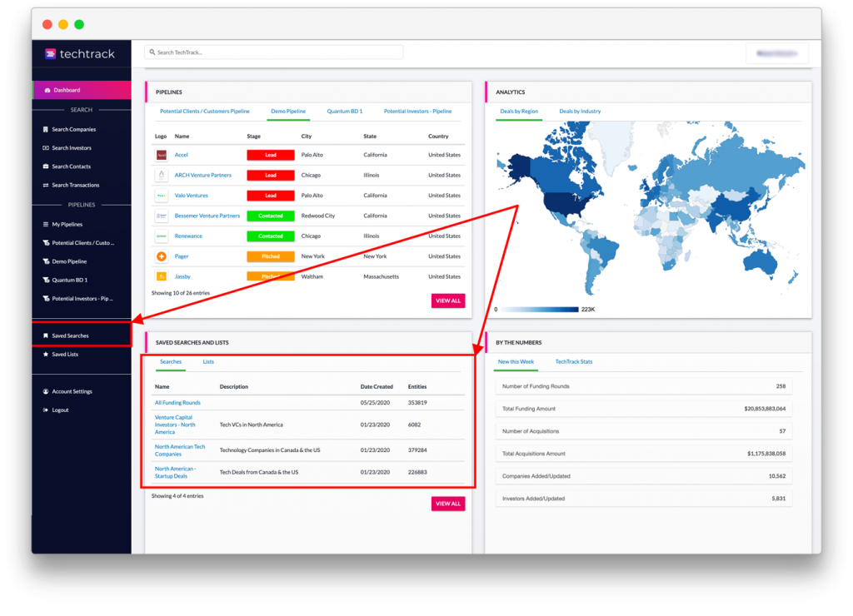Open the Bessemer Venture Partners link

tap(207, 216)
